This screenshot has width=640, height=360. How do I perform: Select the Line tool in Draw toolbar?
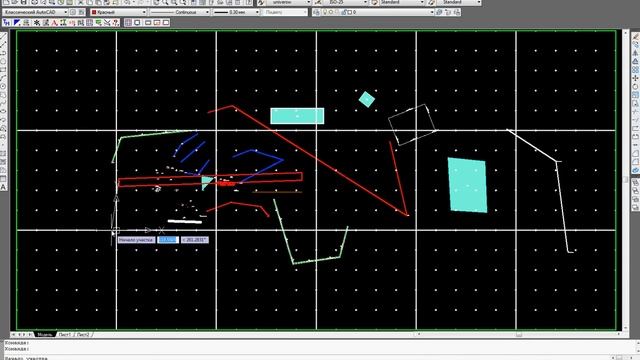pyautogui.click(x=3, y=36)
